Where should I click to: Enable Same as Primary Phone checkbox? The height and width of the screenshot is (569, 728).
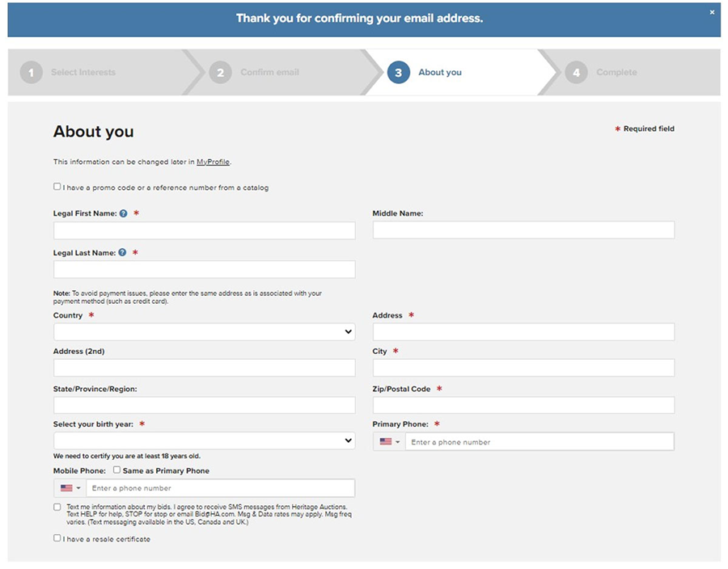point(117,470)
